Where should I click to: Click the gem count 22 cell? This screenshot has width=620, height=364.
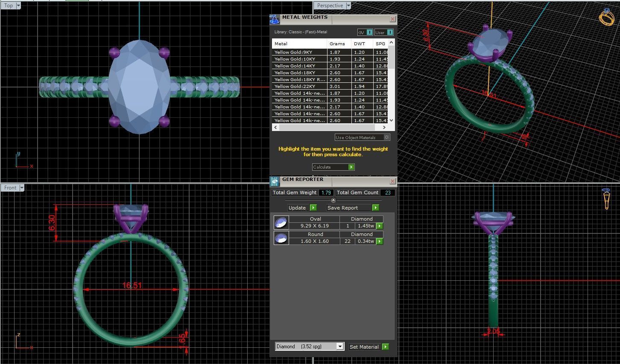(x=348, y=241)
